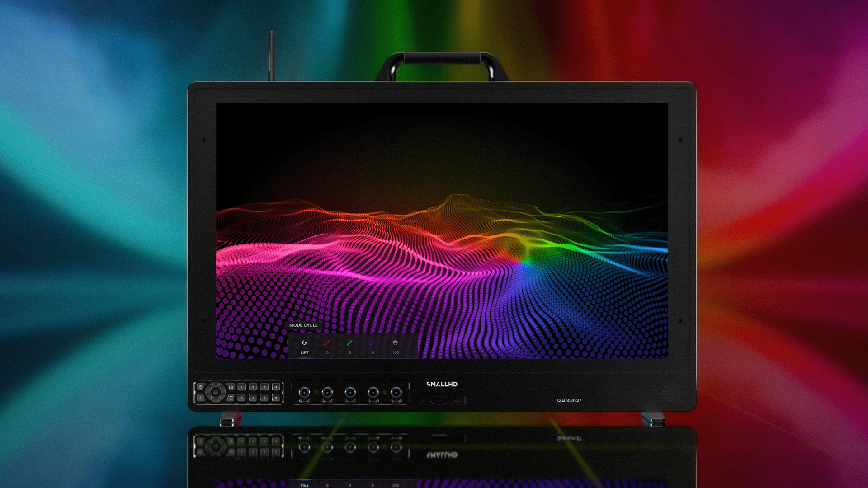This screenshot has height=488, width=868.
Task: Click the first rotary knob under LIFT
Action: click(x=304, y=392)
